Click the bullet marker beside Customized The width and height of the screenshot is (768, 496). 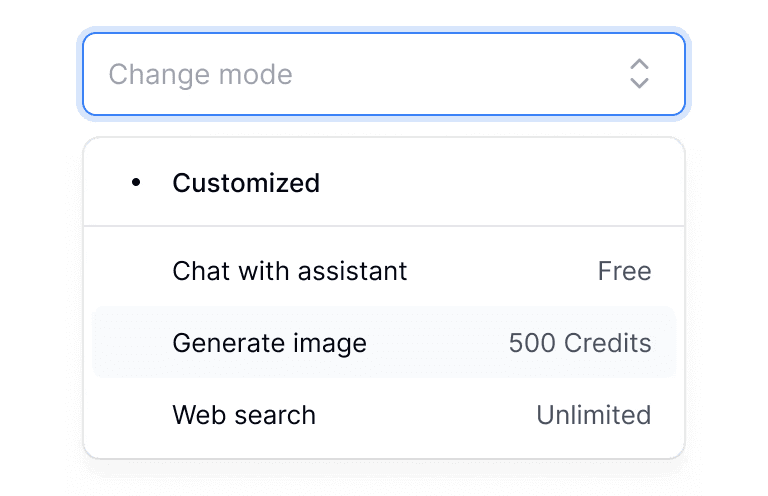click(x=136, y=183)
